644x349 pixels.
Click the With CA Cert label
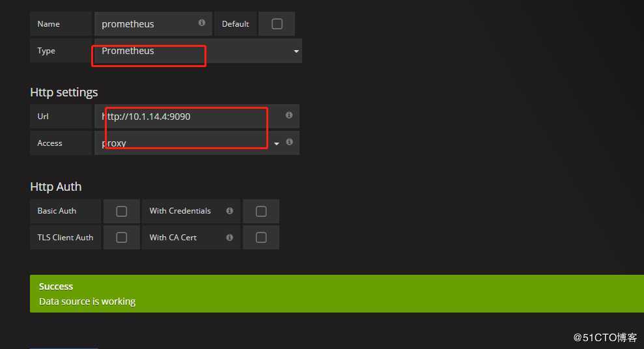[x=173, y=237]
